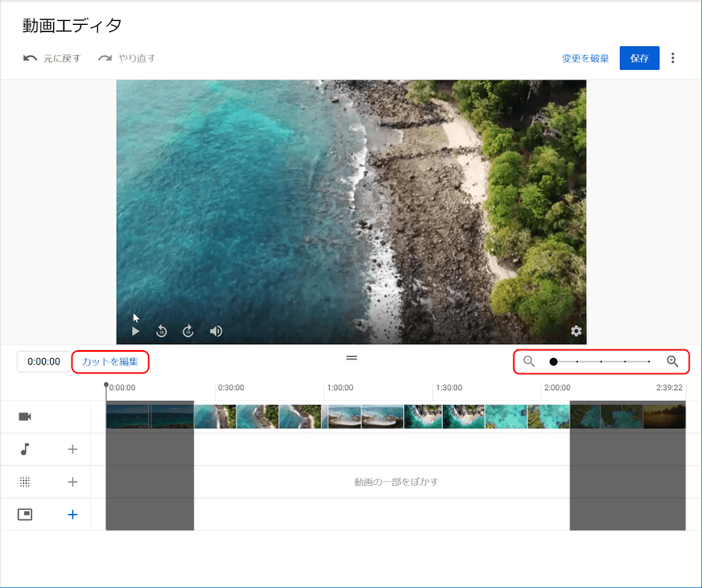The image size is (702, 588).
Task: Open カットを編集 trim editor
Action: pos(110,362)
